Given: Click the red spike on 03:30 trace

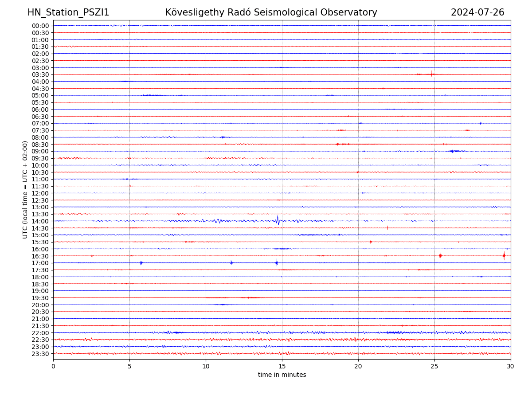Looking at the screenshot, I should (x=431, y=74).
